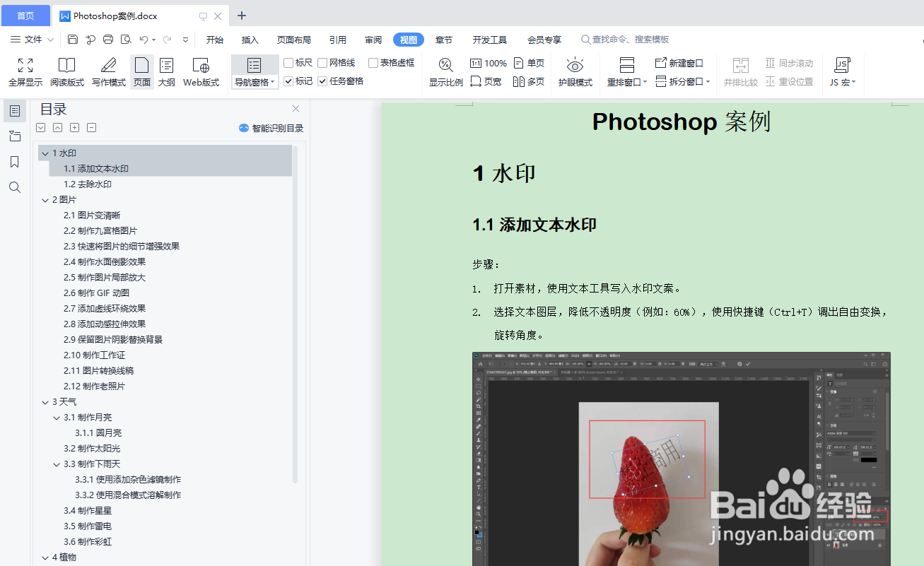This screenshot has width=924, height=566.
Task: Click the Undo arrow icon
Action: 144,40
